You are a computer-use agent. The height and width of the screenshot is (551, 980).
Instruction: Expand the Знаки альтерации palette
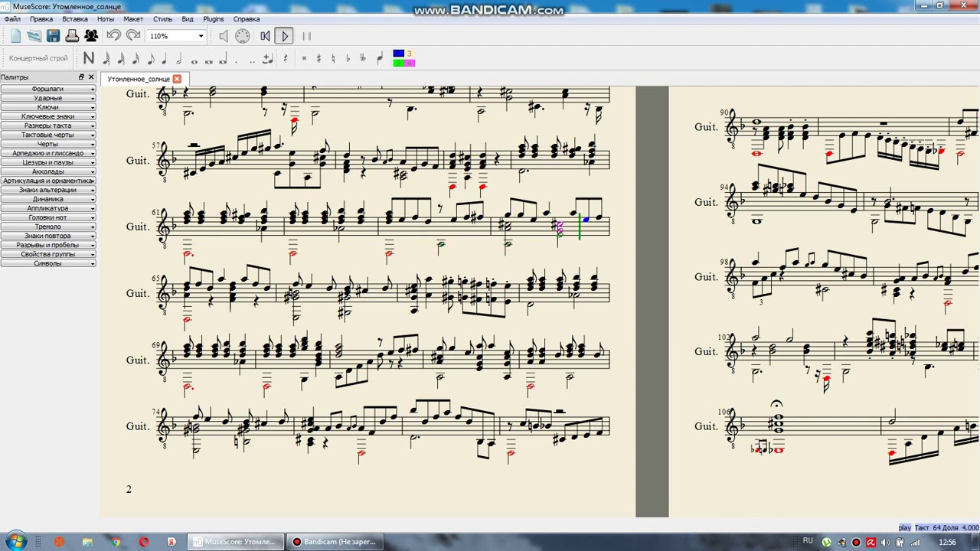point(48,190)
